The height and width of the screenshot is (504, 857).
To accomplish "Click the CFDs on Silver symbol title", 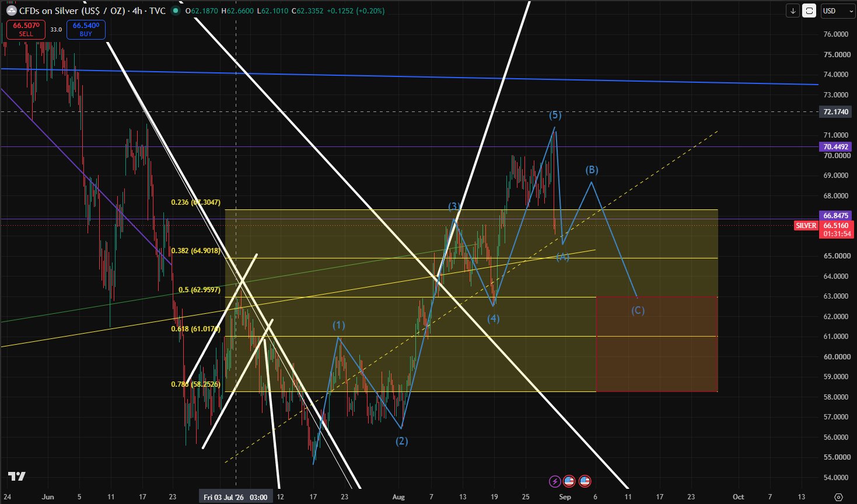I will point(92,10).
